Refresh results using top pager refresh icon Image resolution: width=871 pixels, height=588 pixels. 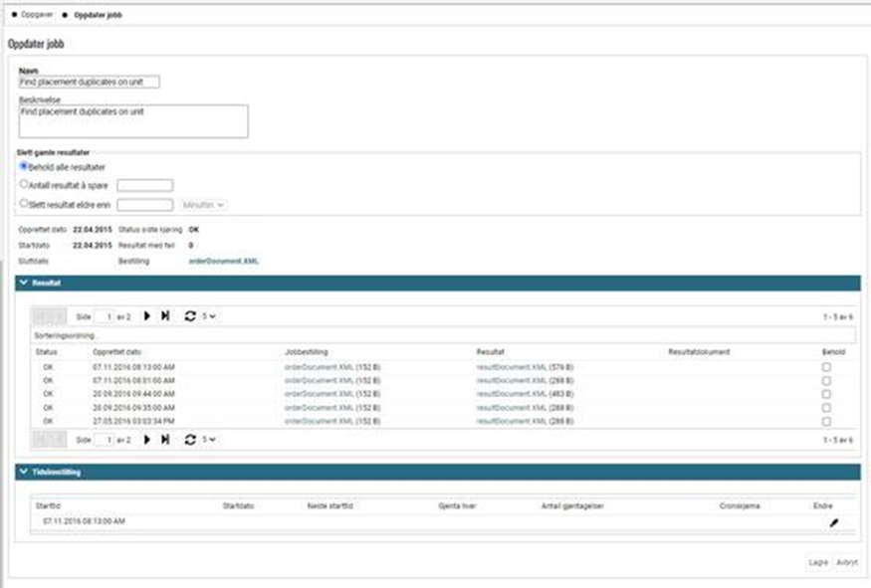[189, 315]
